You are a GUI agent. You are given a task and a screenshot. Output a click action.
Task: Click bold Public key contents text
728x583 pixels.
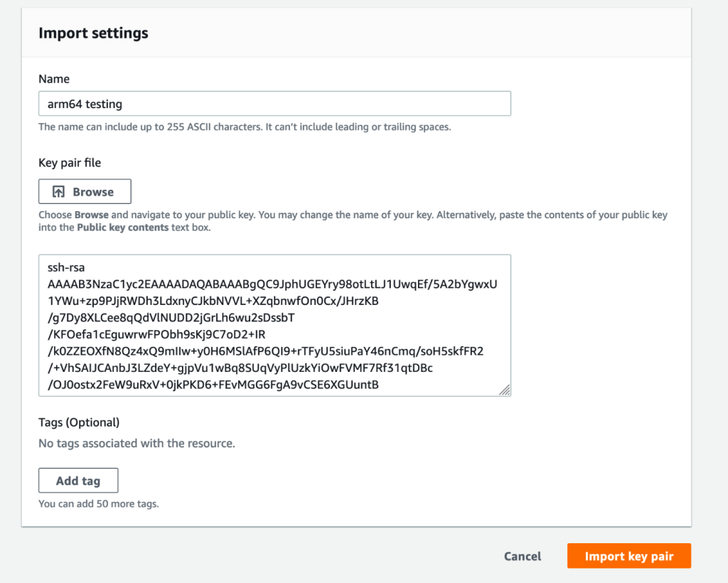(x=122, y=228)
